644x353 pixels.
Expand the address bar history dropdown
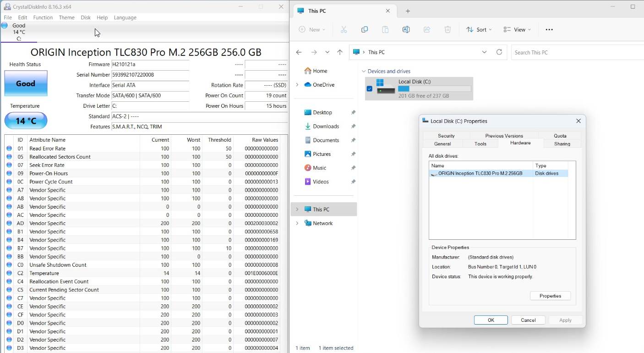pyautogui.click(x=485, y=52)
